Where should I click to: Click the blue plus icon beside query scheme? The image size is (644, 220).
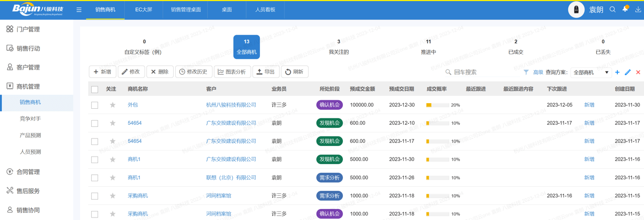[617, 72]
